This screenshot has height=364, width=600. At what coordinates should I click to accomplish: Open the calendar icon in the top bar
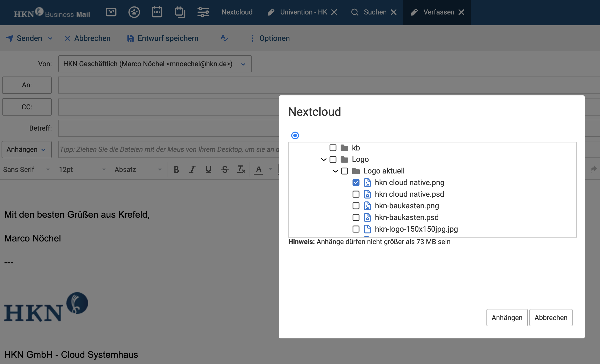157,12
